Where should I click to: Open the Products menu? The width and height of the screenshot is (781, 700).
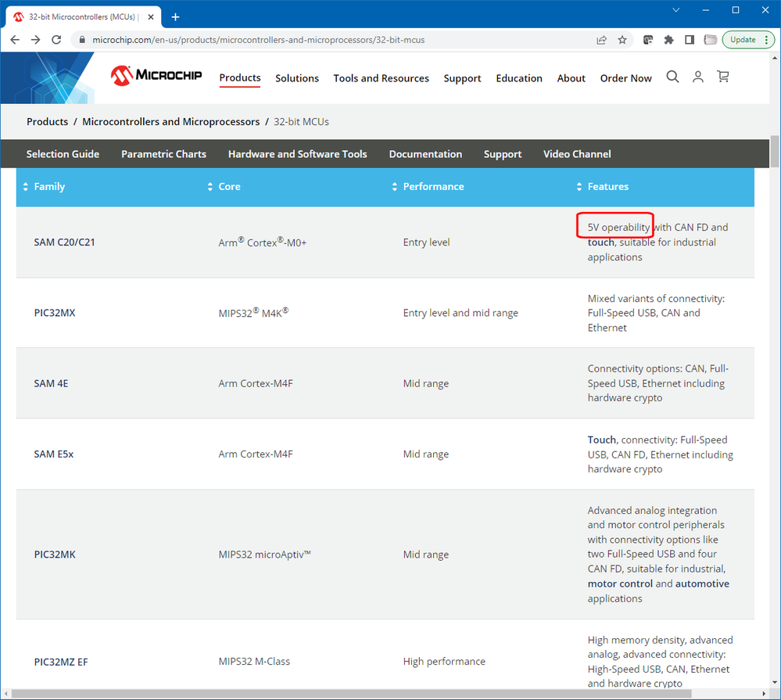click(240, 78)
